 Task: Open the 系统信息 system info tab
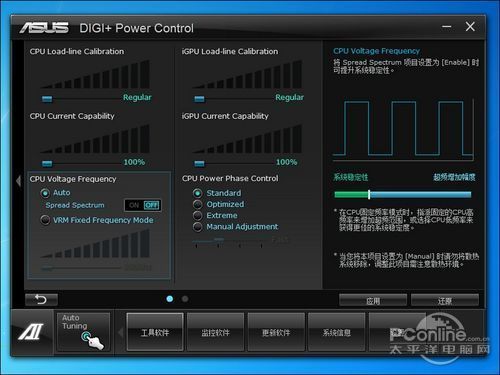(x=337, y=332)
